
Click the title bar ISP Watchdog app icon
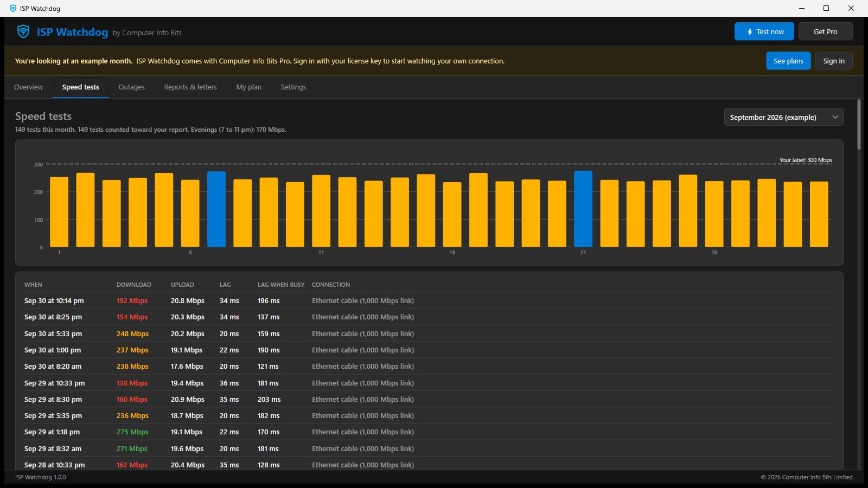pos(13,8)
